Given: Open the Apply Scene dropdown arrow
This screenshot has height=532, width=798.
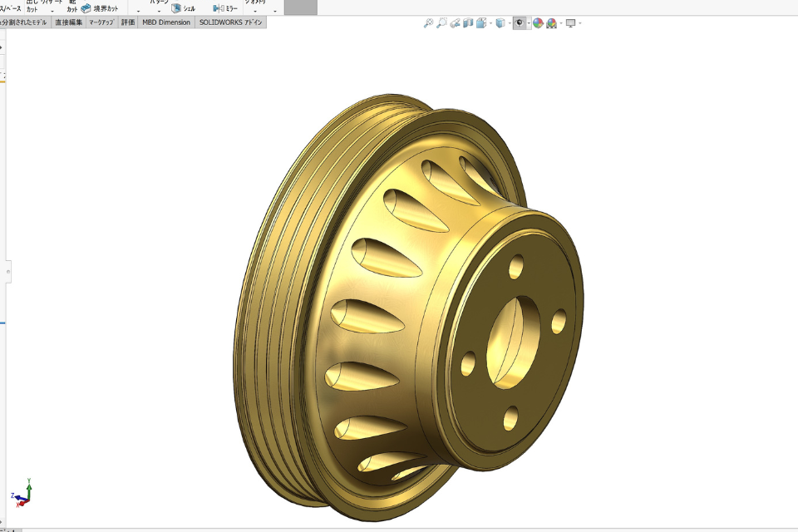Looking at the screenshot, I should pos(559,23).
